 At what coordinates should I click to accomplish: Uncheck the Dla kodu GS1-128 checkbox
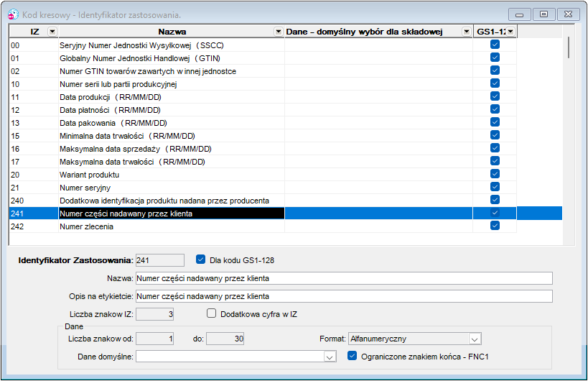200,260
